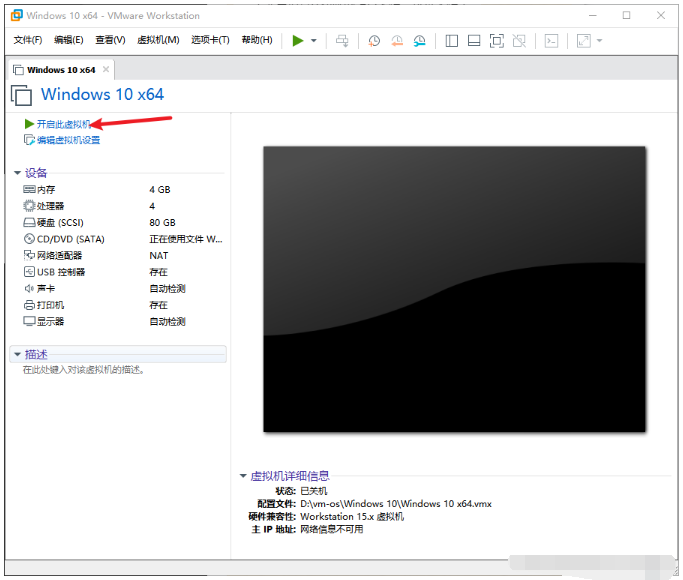Close the Windows 10 x64 tab
Viewport: 683px width, 580px height.
106,70
